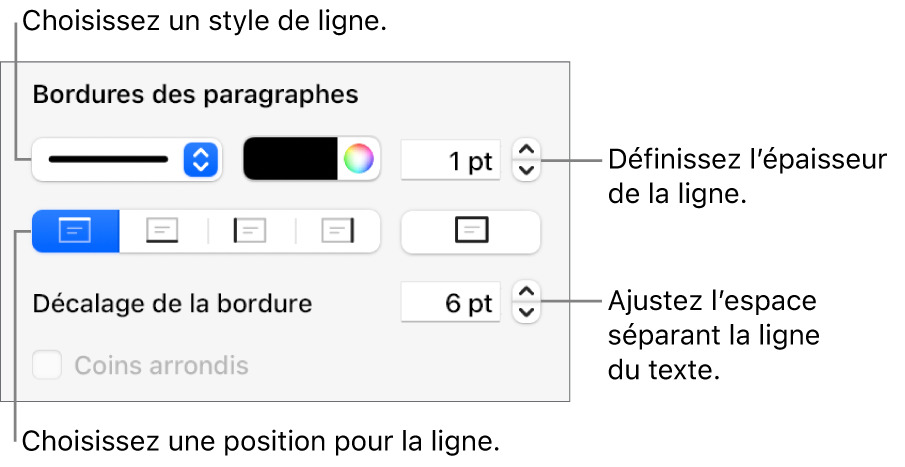This screenshot has height=467, width=905.
Task: Apply border on all four sides
Action: 470,230
